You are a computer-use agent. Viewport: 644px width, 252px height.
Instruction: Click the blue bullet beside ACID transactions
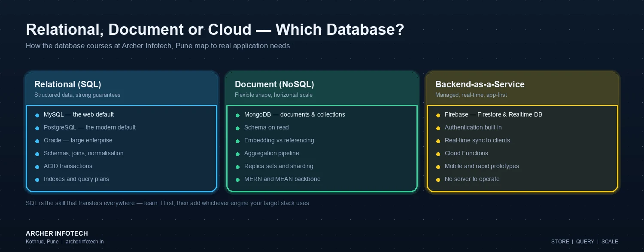coord(37,167)
